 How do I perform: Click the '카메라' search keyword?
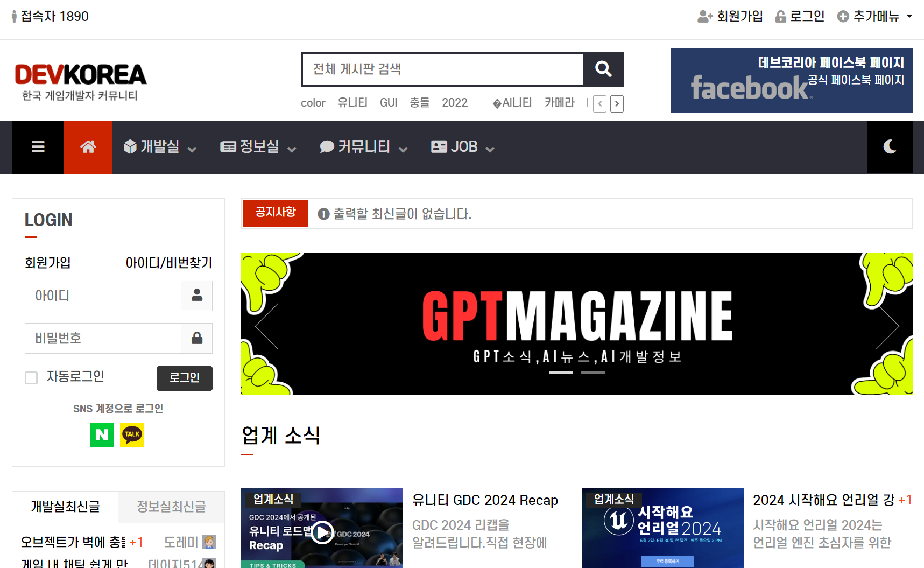560,103
